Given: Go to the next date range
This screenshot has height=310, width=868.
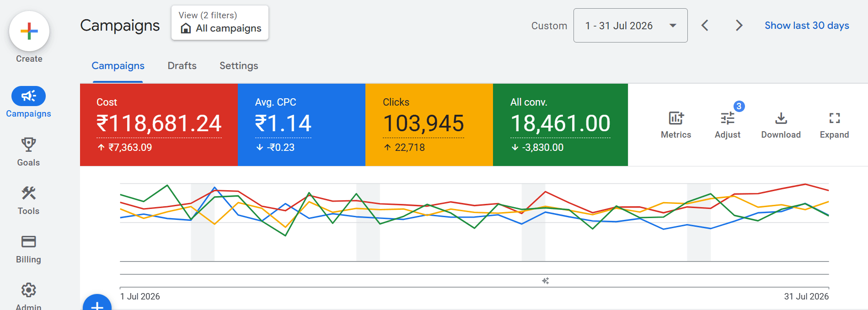Looking at the screenshot, I should pos(739,26).
